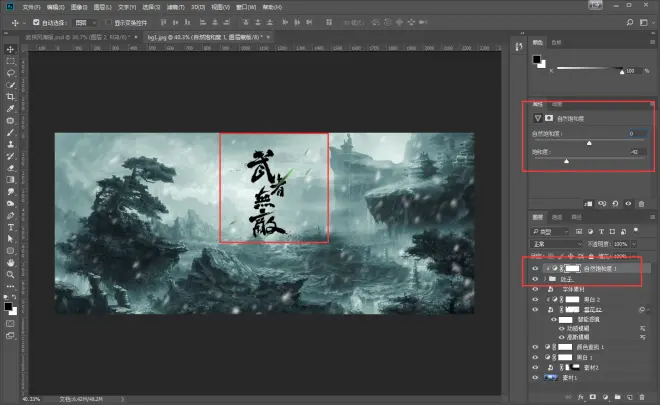Screen dimensions: 660x405
Task: Select the Crop tool
Action: (11, 96)
